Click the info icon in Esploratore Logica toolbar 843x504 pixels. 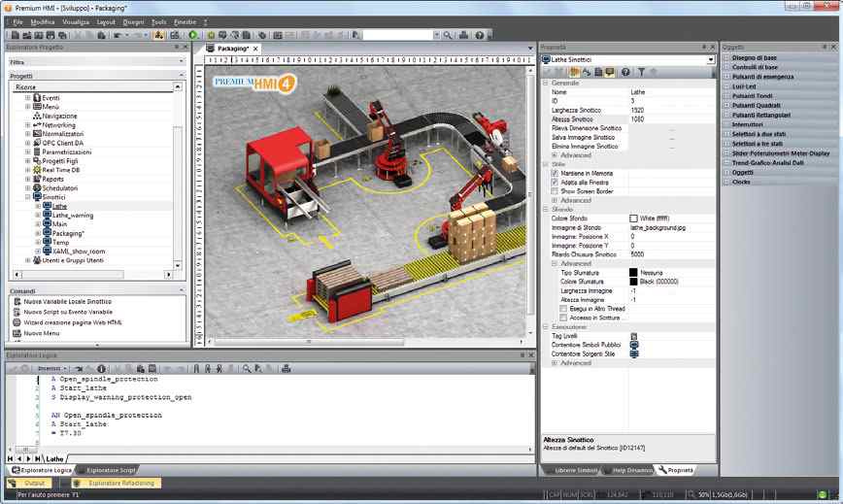coord(102,369)
